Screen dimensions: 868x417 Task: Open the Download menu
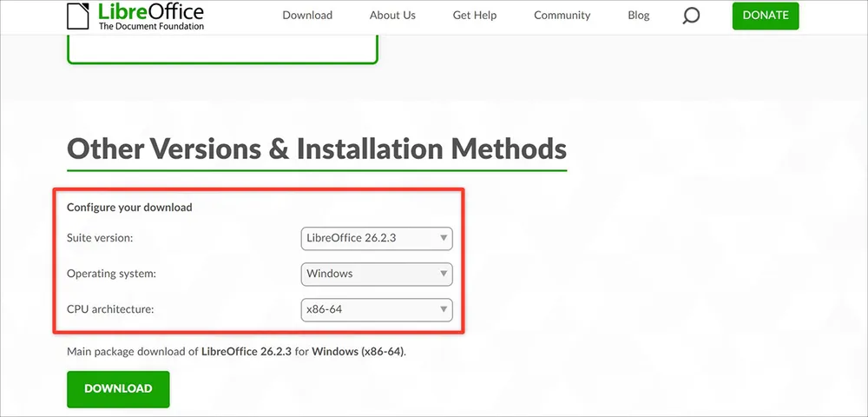click(307, 16)
